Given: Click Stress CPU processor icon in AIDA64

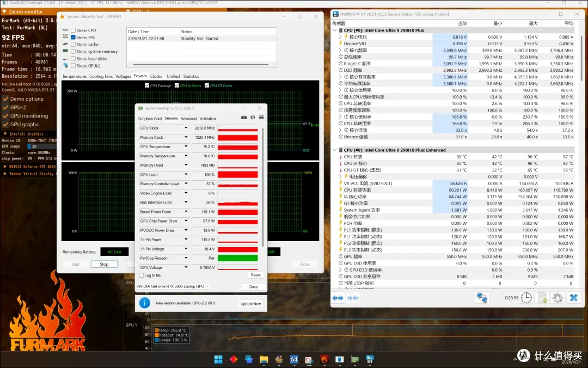Looking at the screenshot, I should click(x=65, y=30).
